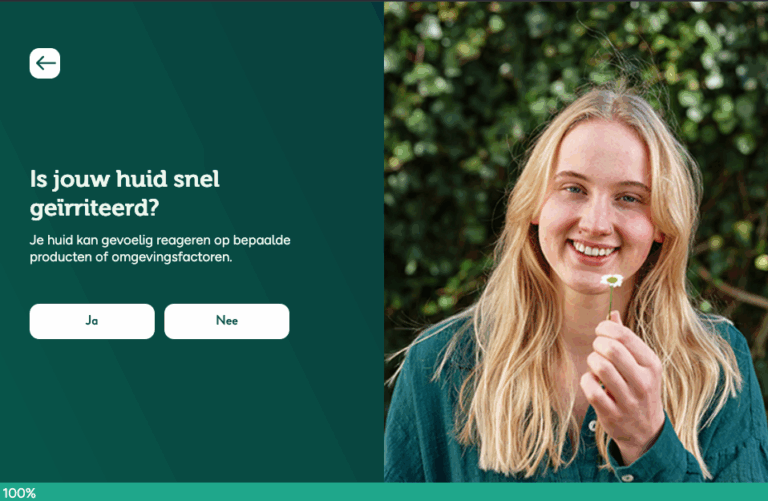Click the photo of the smiling woman
768x501 pixels.
(x=576, y=242)
